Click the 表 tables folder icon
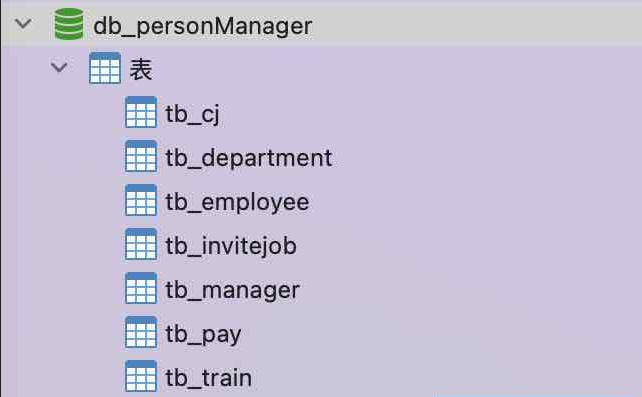Image resolution: width=642 pixels, height=397 pixels. 105,68
